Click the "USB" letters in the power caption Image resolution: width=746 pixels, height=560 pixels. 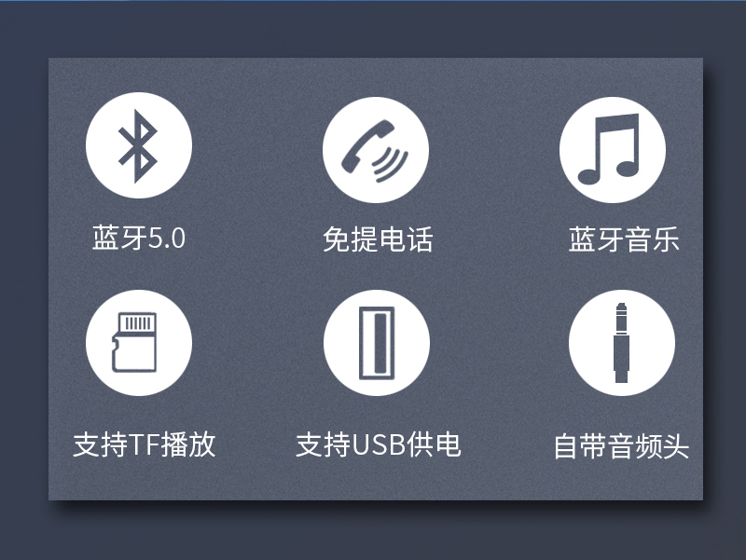[379, 445]
